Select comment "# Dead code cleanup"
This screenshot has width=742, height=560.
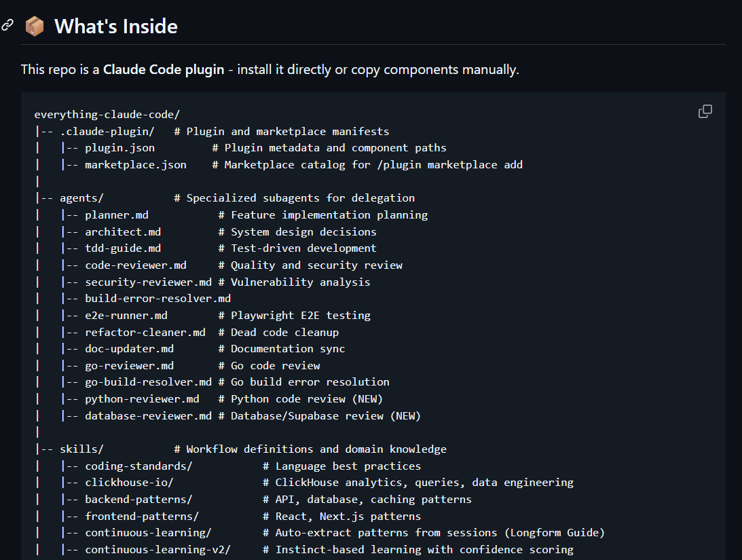pos(279,333)
